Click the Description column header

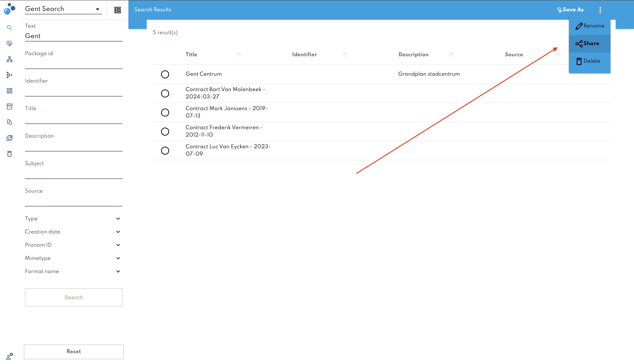[413, 54]
